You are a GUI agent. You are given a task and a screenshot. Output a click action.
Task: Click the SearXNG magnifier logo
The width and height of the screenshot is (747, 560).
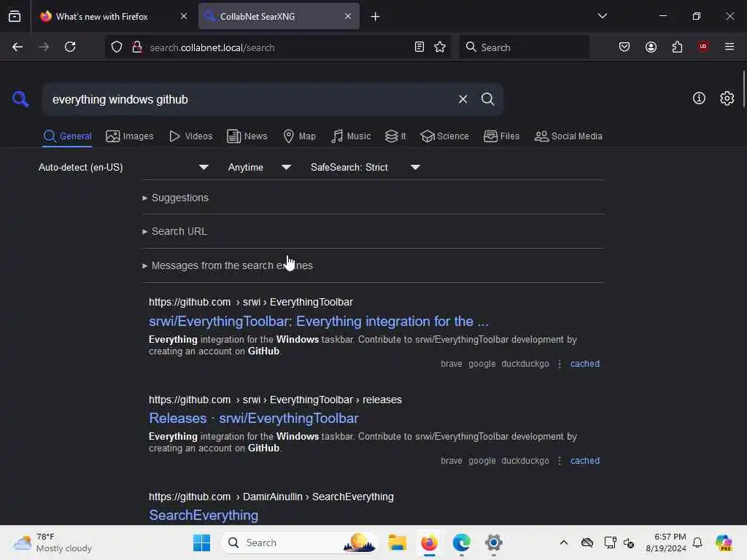click(x=20, y=99)
